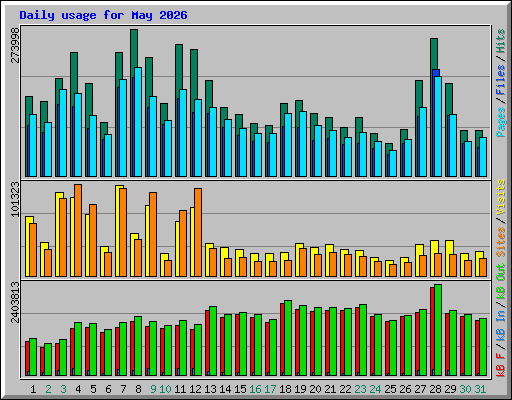The image size is (512, 400).
Task: Click the green kB Out bar on day 1
Action: [33, 357]
